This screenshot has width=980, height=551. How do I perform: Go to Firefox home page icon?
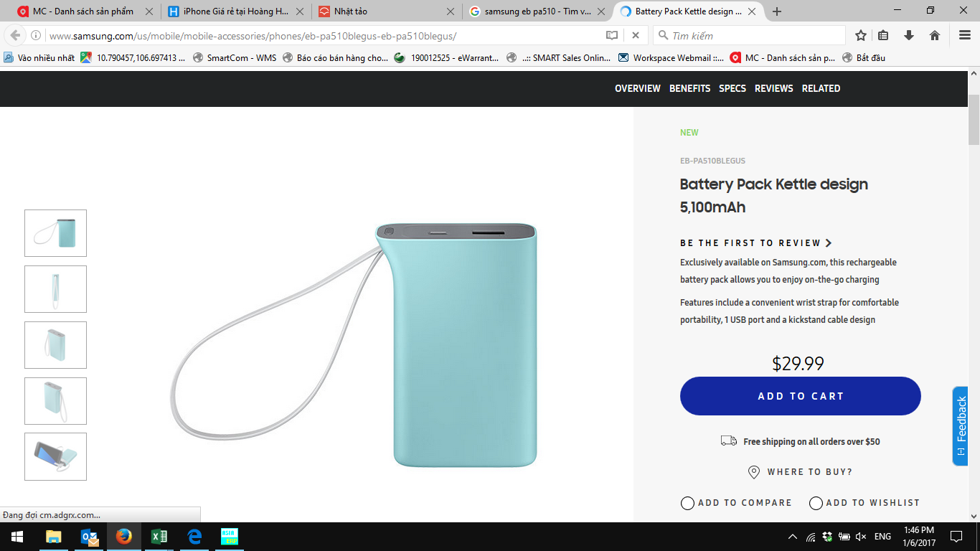click(935, 35)
